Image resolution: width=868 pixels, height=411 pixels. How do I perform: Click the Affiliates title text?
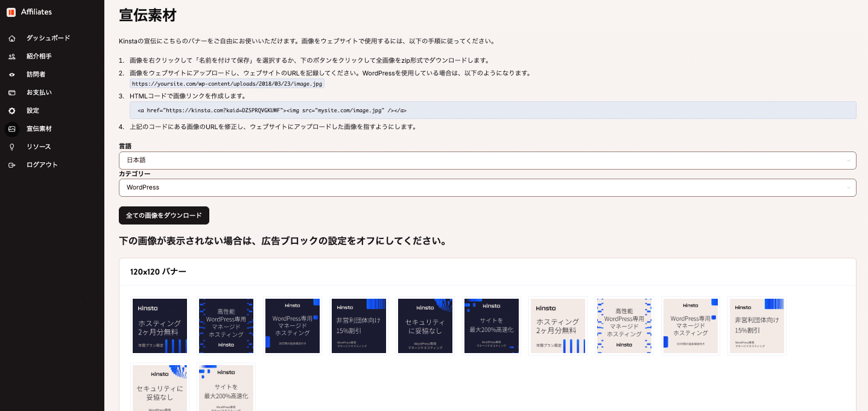[x=36, y=12]
